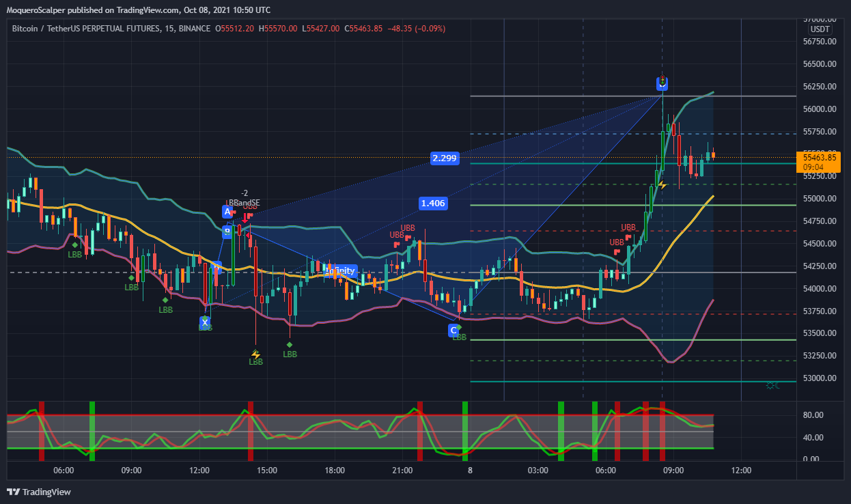Image resolution: width=851 pixels, height=504 pixels.
Task: Click the sun and moon icon near 53000
Action: coord(773,386)
